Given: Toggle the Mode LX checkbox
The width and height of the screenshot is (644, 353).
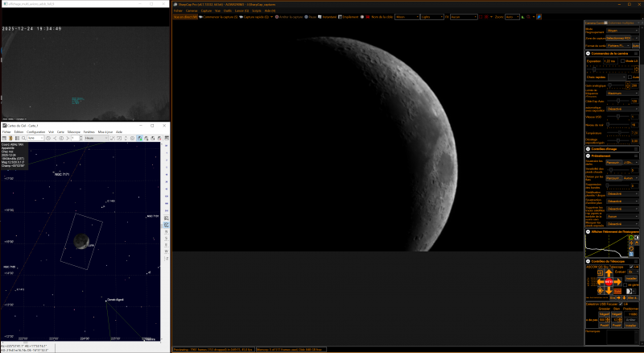Looking at the screenshot, I should 622,61.
